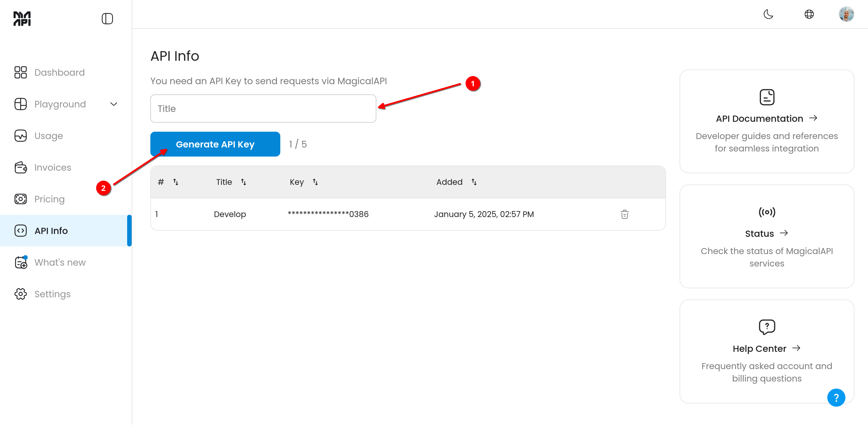Toggle dark mode with the moon icon
Image resolution: width=868 pixels, height=429 pixels.
768,14
